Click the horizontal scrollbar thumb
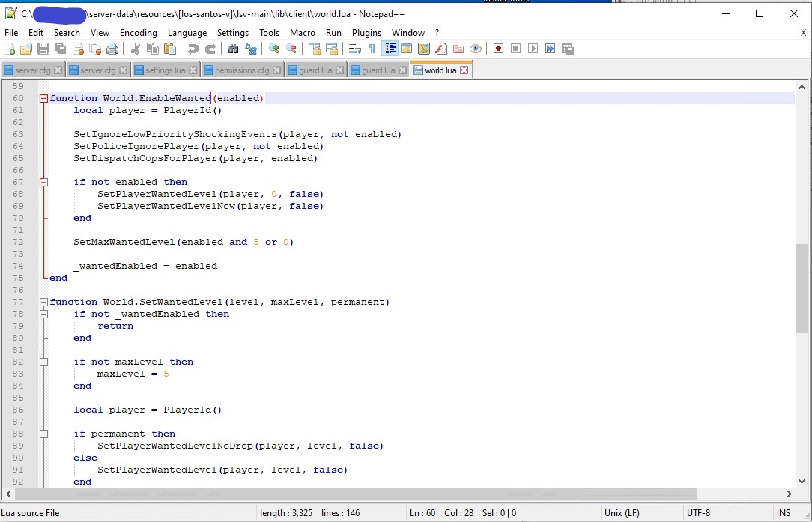This screenshot has width=812, height=522. coord(356,494)
